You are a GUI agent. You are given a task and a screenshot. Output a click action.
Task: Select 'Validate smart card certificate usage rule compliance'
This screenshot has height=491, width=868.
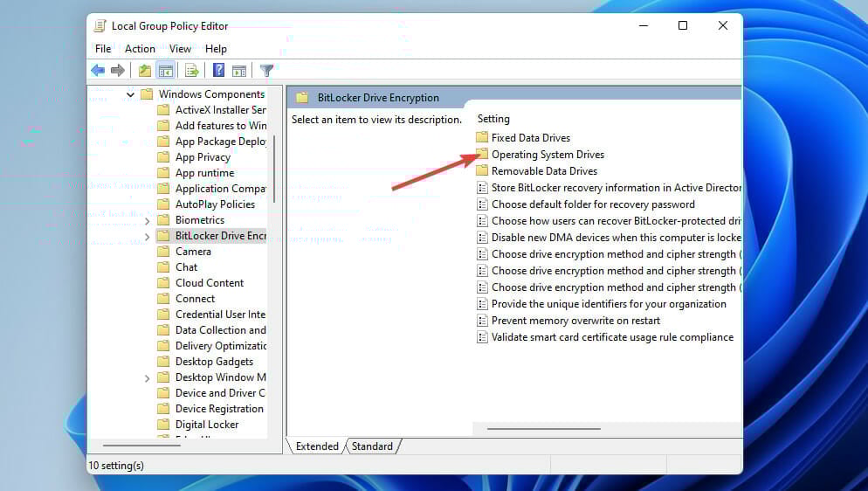[x=612, y=337]
